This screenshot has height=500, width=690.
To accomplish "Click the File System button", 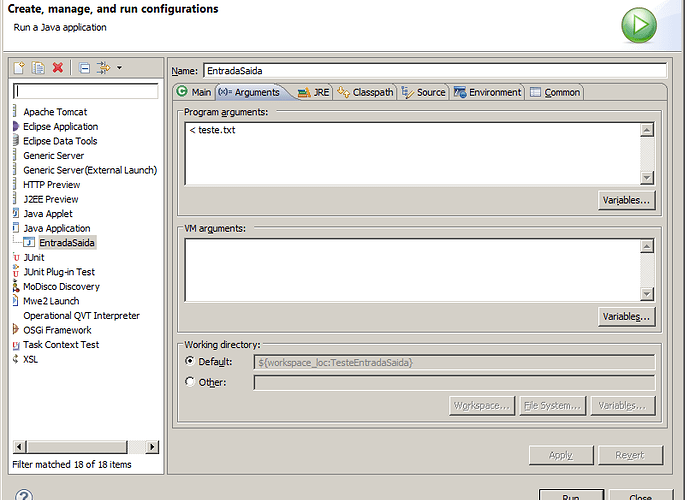I will 552,405.
